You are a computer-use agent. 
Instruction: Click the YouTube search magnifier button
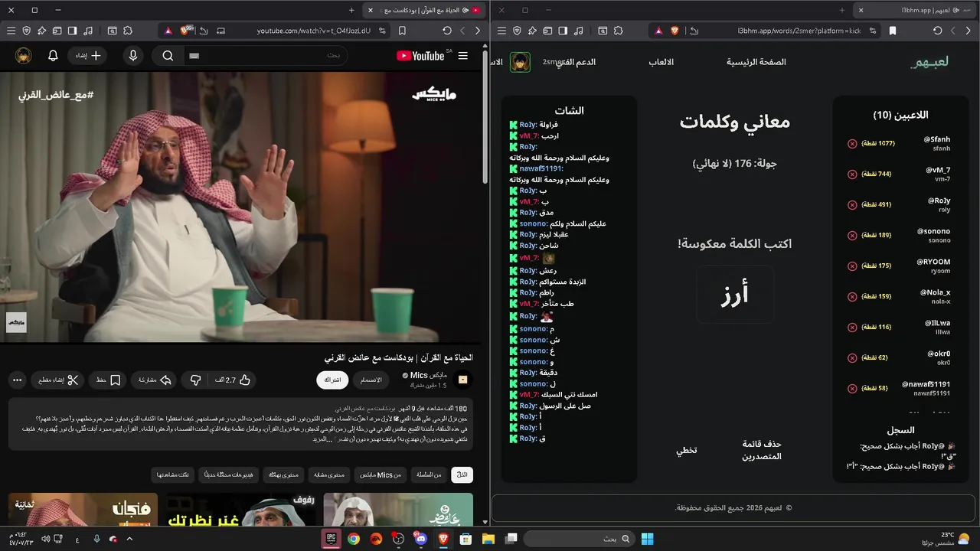pyautogui.click(x=168, y=56)
